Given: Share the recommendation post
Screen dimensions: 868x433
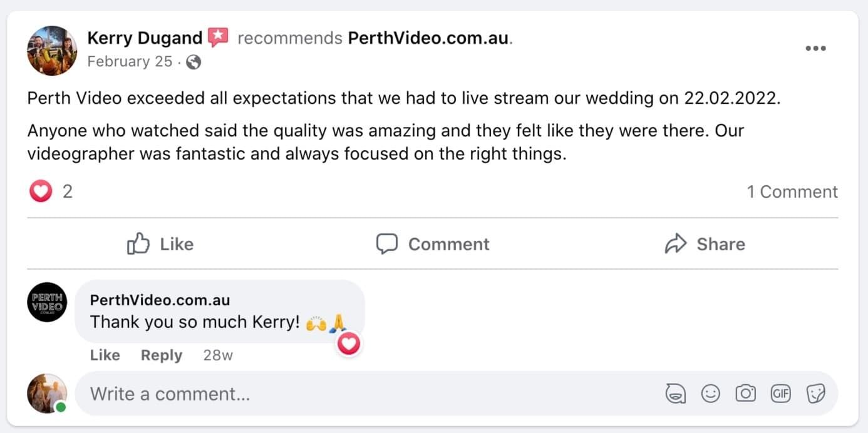Looking at the screenshot, I should click(705, 244).
